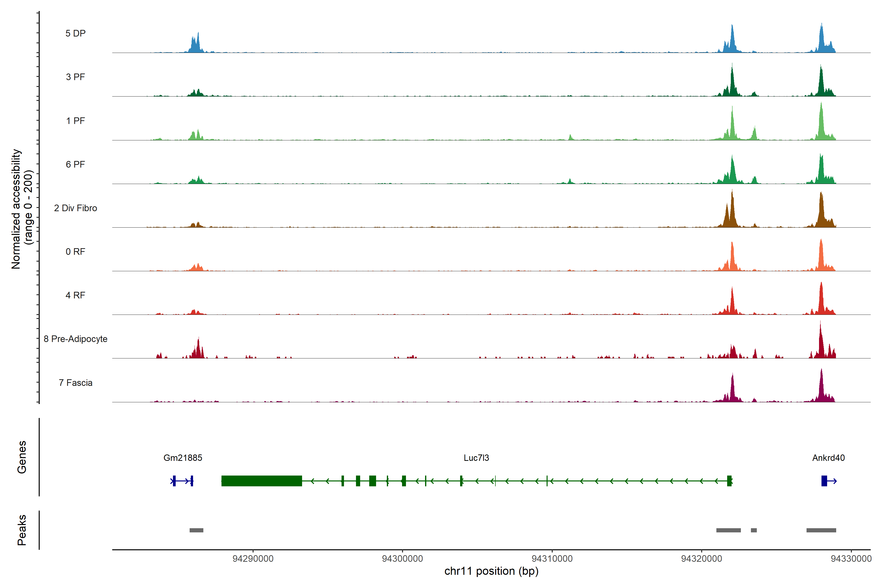
Task: Click the 8 Pre-Adipocyte track label
Action: coord(75,339)
